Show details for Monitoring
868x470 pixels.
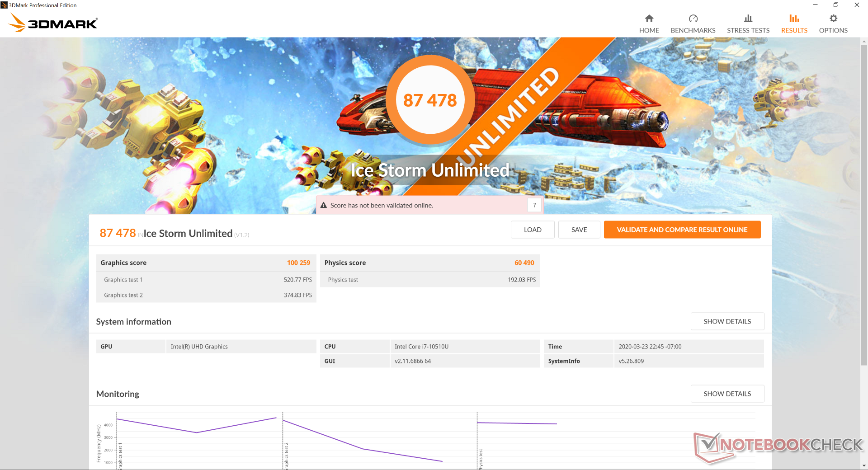727,394
